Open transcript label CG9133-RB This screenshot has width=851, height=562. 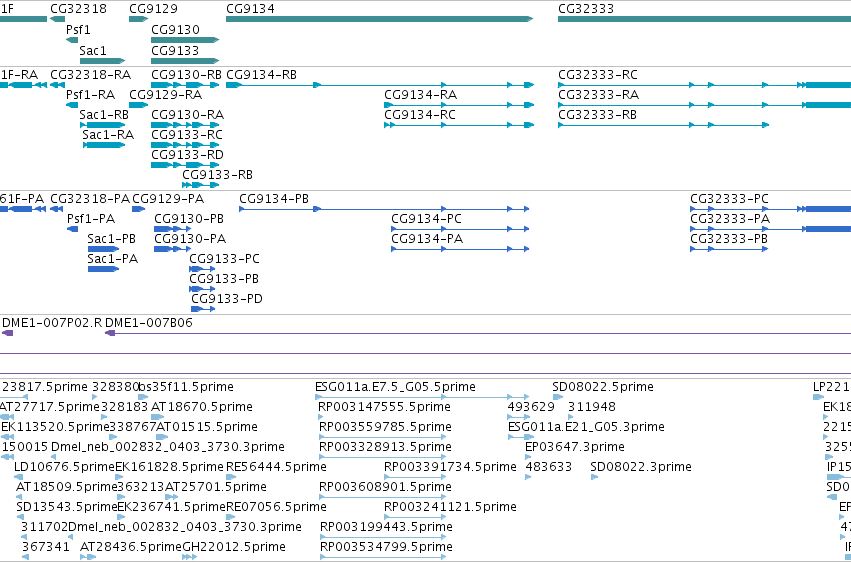(217, 175)
